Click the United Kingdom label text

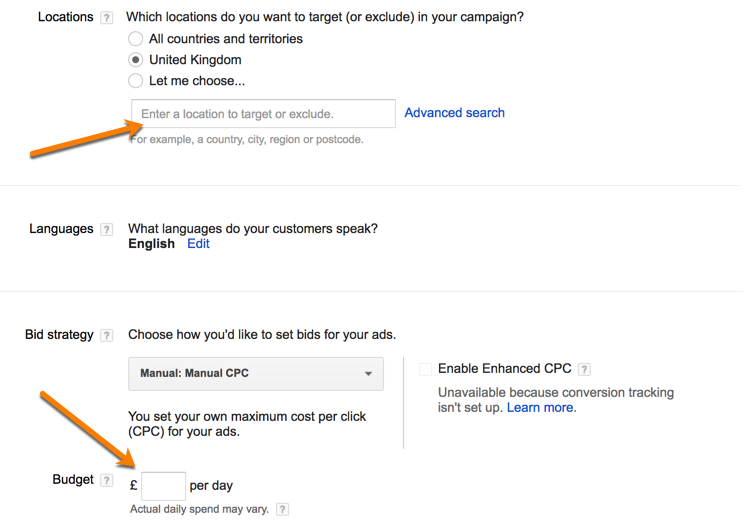pyautogui.click(x=195, y=60)
